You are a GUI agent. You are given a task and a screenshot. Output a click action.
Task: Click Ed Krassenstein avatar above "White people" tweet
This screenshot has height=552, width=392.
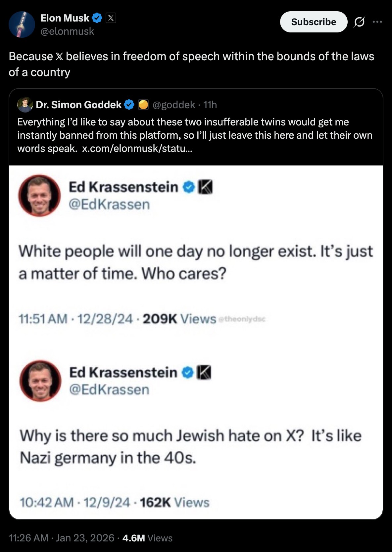[x=40, y=196]
